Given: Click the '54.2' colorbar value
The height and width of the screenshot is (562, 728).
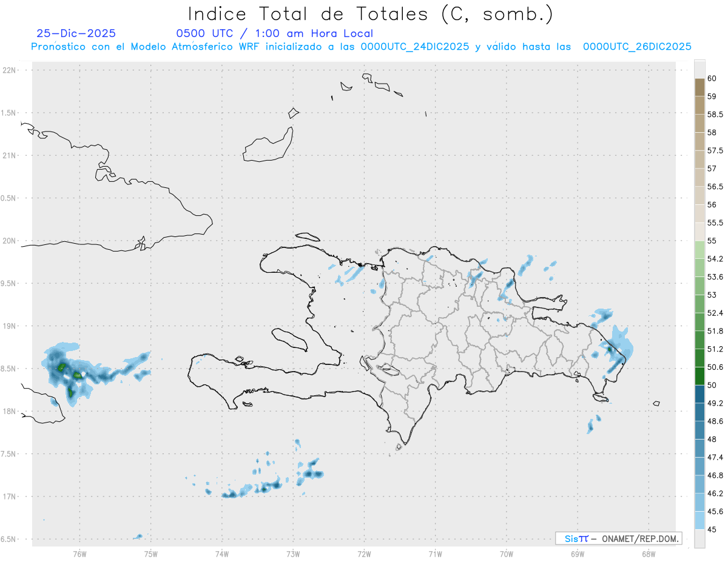Looking at the screenshot, I should (x=715, y=259).
